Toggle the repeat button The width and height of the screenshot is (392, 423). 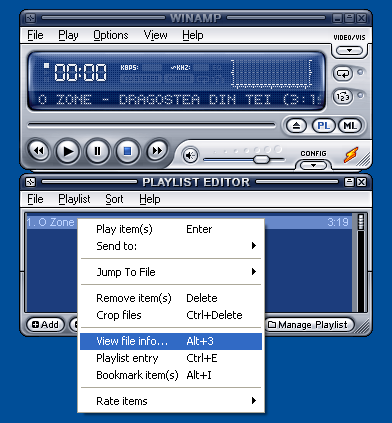342,73
